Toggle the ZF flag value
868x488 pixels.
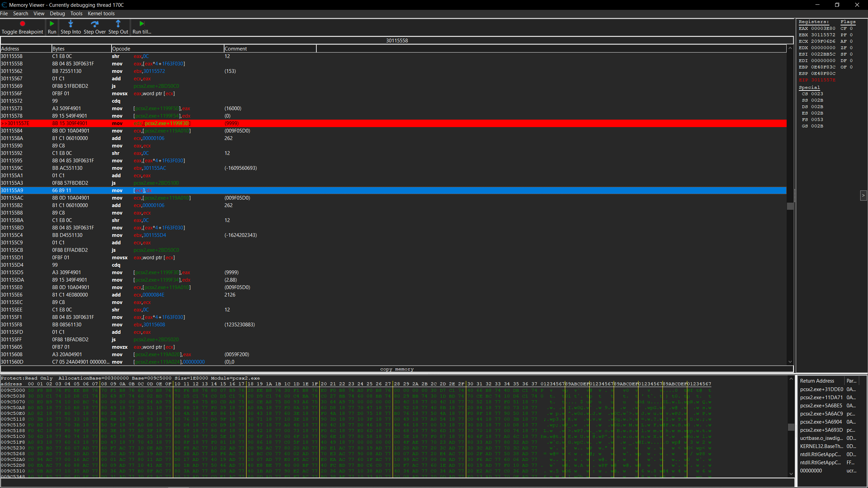(851, 48)
